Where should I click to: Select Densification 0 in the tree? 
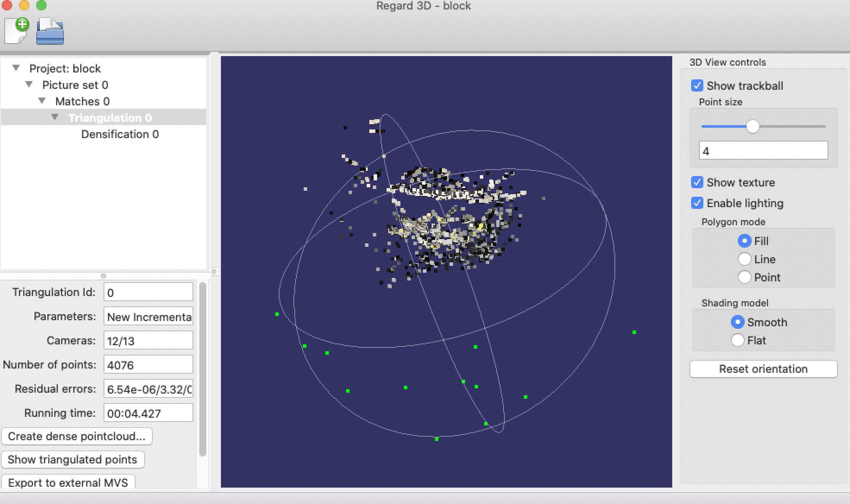point(120,134)
